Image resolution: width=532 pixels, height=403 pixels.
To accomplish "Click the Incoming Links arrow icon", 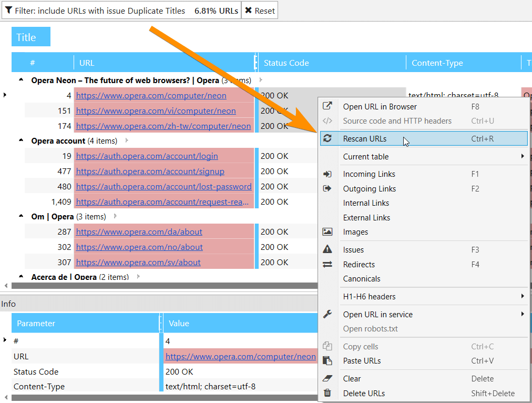I will (x=328, y=174).
